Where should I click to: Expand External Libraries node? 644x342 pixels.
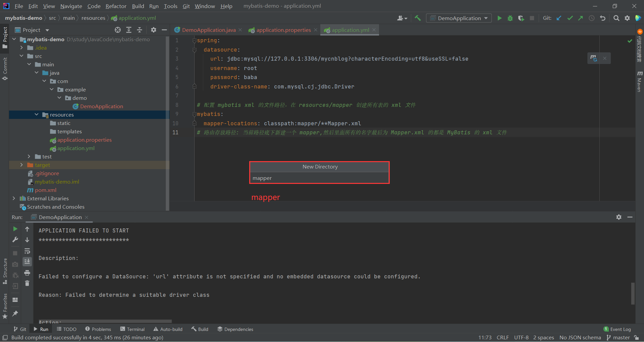(14, 198)
